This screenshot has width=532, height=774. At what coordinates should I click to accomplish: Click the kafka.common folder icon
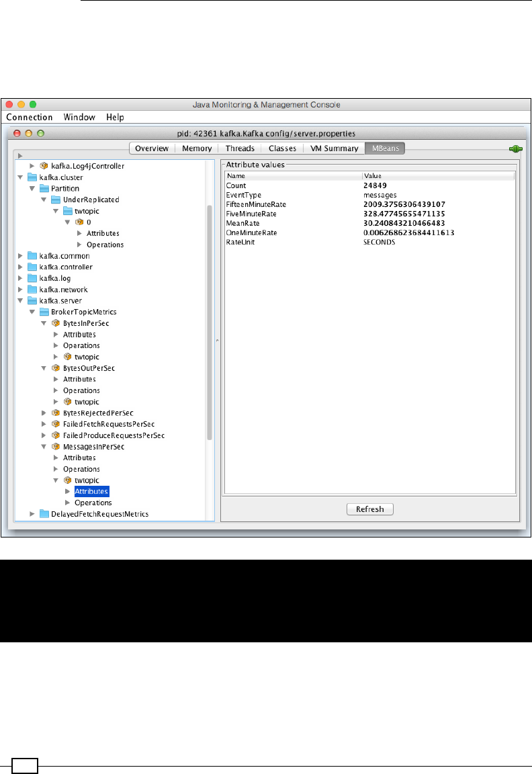click(32, 256)
